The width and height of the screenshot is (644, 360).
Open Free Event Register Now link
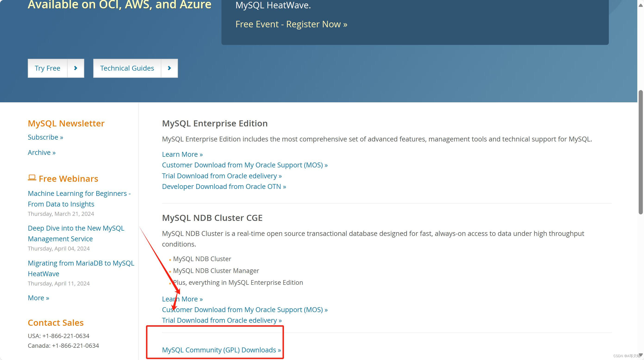pos(291,24)
